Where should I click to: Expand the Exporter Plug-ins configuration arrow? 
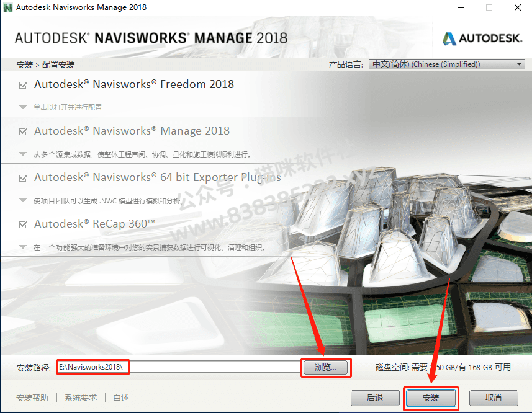click(23, 200)
